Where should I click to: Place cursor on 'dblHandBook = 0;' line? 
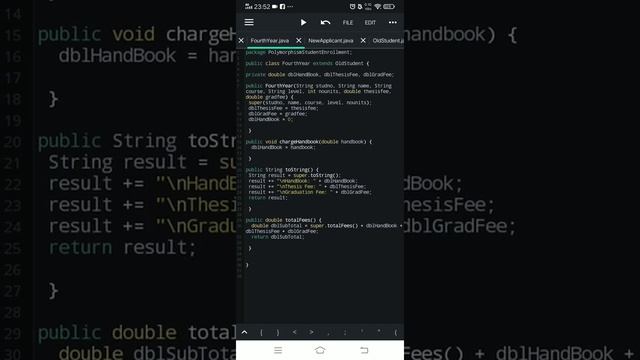point(271,119)
